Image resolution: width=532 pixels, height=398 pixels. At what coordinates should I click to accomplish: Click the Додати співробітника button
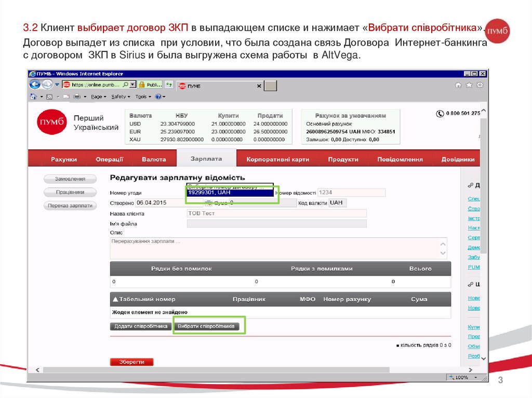point(140,326)
